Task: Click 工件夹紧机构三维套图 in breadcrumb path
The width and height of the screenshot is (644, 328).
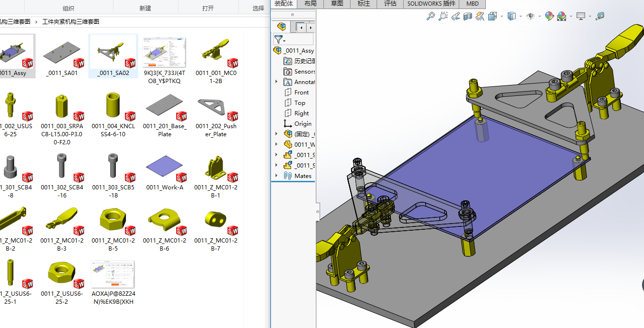Action: (71, 22)
